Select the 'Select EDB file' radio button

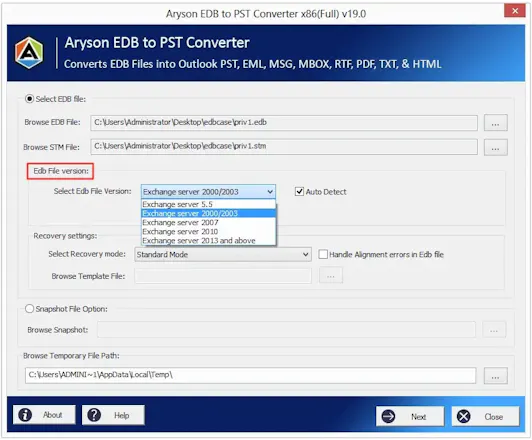pyautogui.click(x=30, y=99)
